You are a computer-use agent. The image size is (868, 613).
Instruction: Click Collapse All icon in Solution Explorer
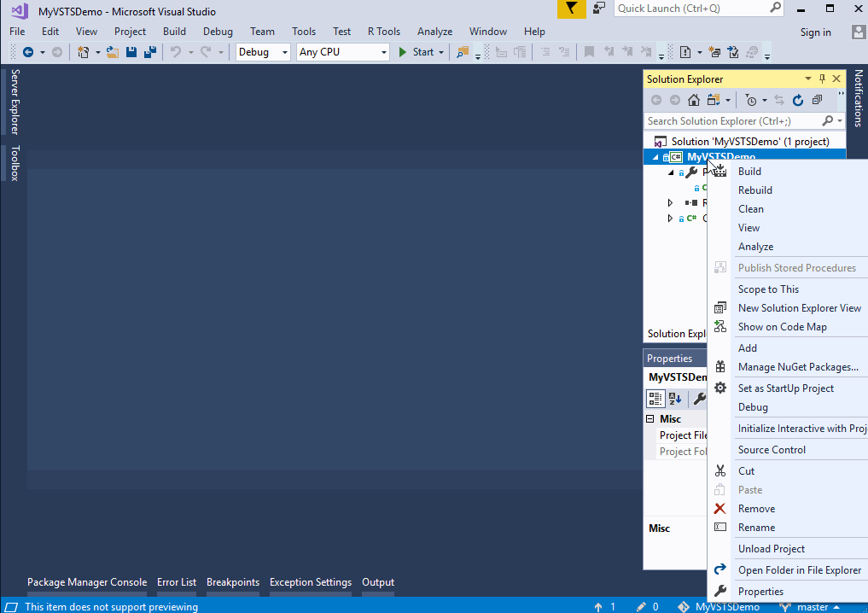[817, 100]
